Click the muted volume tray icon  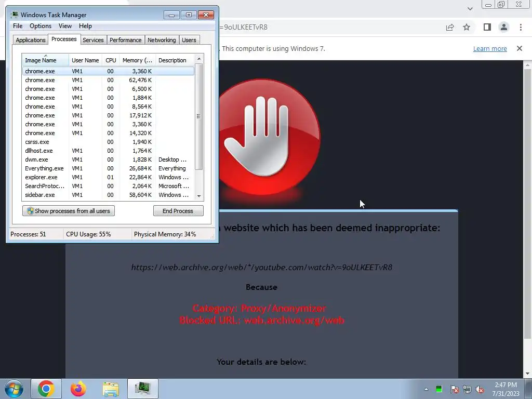(x=480, y=389)
